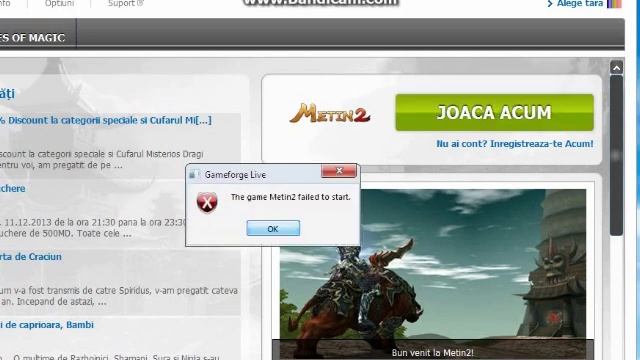Click the 'Bun venit la Metin2!' caption
Viewport: 640px width, 360px height.
[433, 353]
